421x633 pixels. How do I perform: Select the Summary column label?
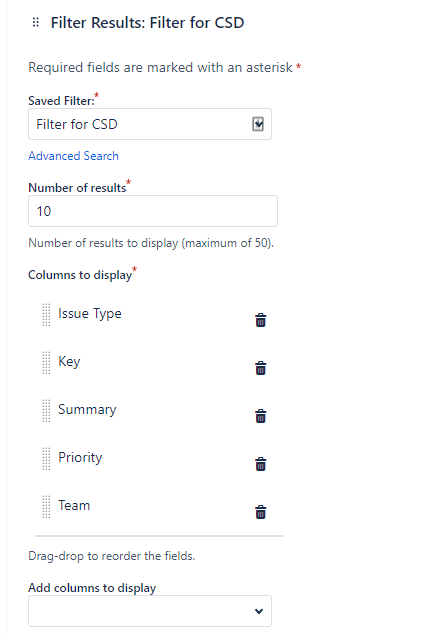(87, 410)
